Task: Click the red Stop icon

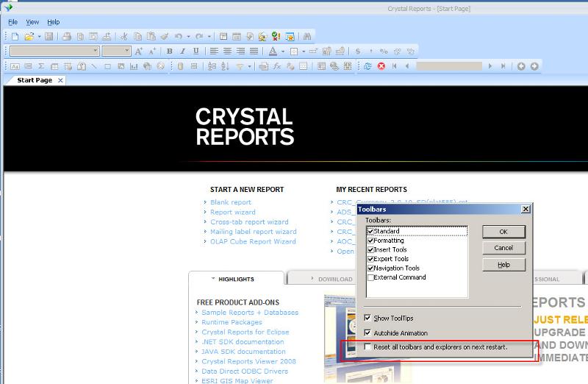Action: (x=381, y=66)
